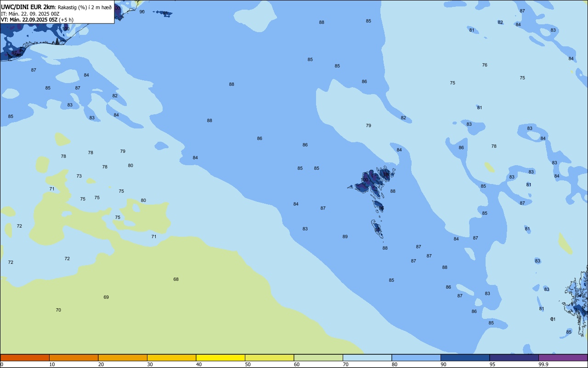This screenshot has height=368, width=588.
Task: Click the 'VT: Mán. 22.09.2025 05Z (+5 h)' line
Action: point(37,20)
